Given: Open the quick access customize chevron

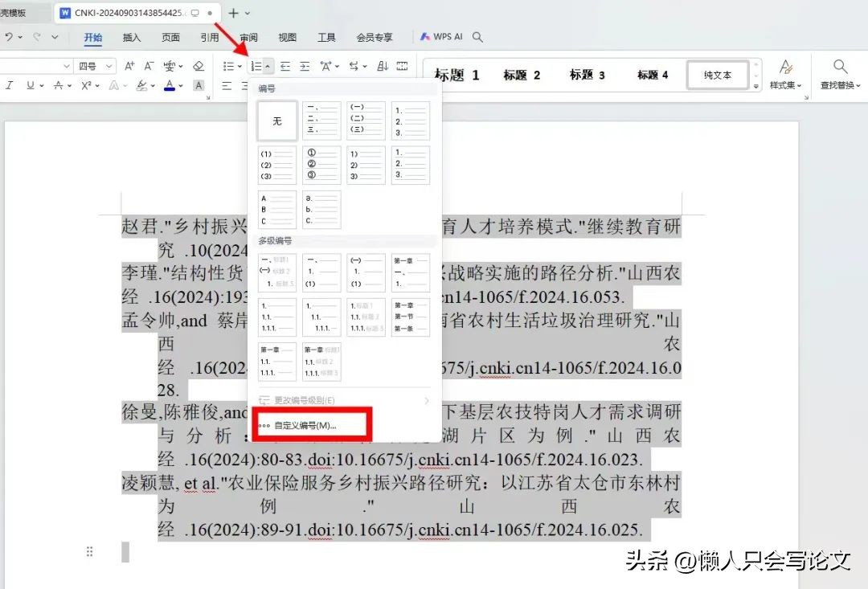Looking at the screenshot, I should [55, 37].
